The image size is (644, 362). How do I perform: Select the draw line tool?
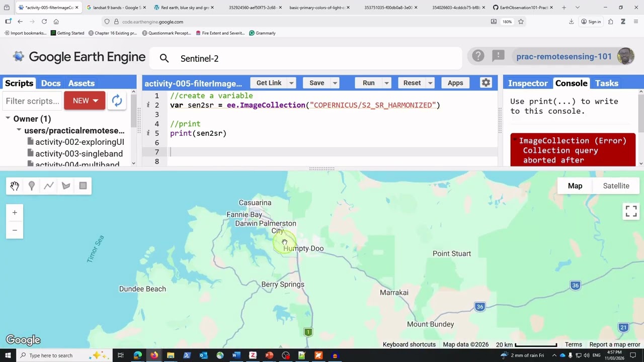pyautogui.click(x=49, y=186)
